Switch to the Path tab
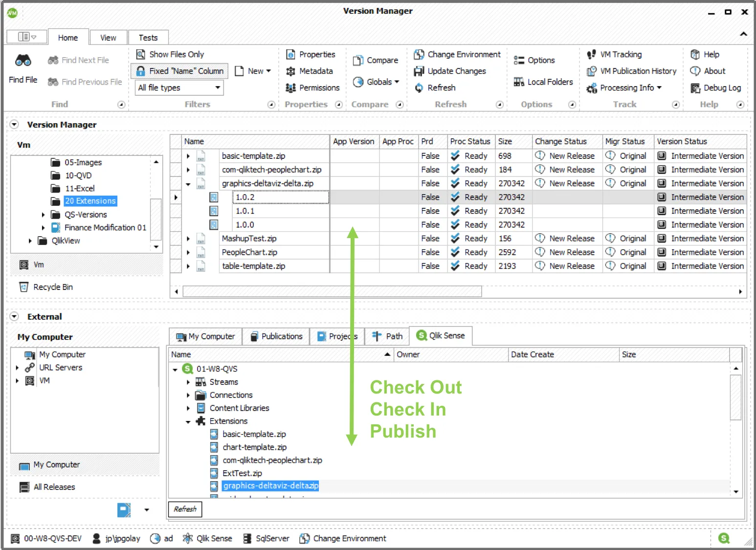The image size is (756, 550). coord(387,336)
